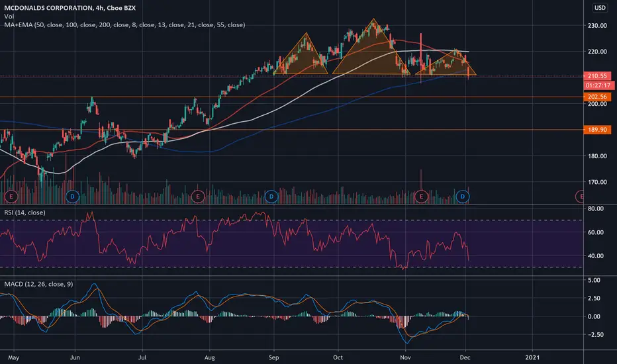
Task: Click the Jul label on time axis
Action: pyautogui.click(x=142, y=357)
